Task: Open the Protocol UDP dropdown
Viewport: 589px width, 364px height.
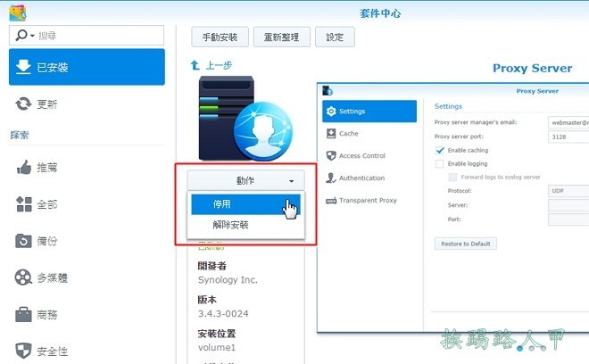Action: (568, 191)
